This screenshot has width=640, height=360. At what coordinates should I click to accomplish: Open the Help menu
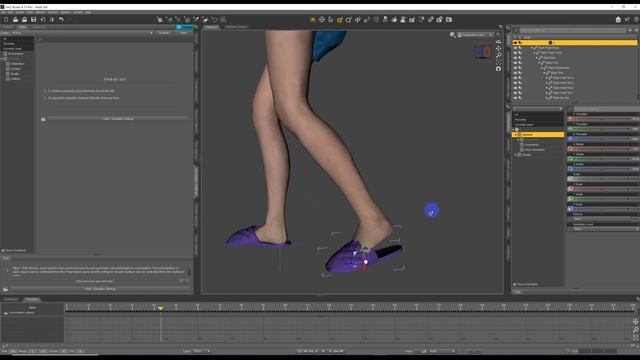point(88,13)
